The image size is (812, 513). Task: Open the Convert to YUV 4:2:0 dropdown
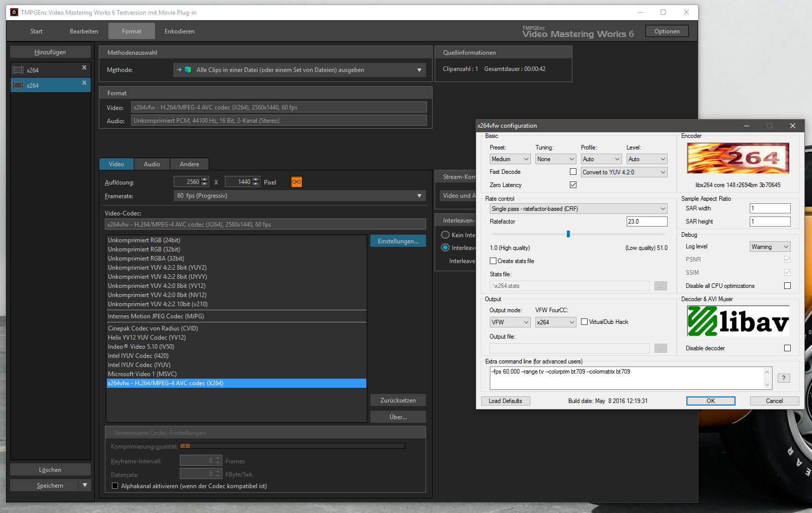coord(624,172)
